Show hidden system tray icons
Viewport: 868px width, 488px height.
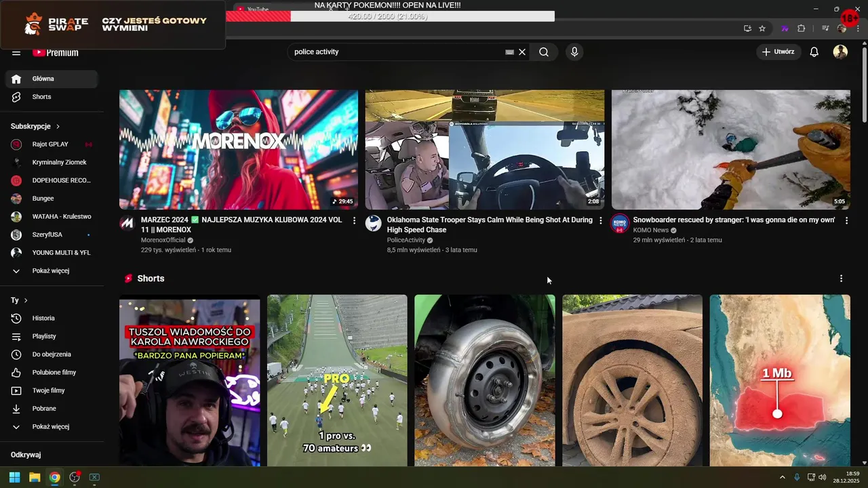[782, 477]
